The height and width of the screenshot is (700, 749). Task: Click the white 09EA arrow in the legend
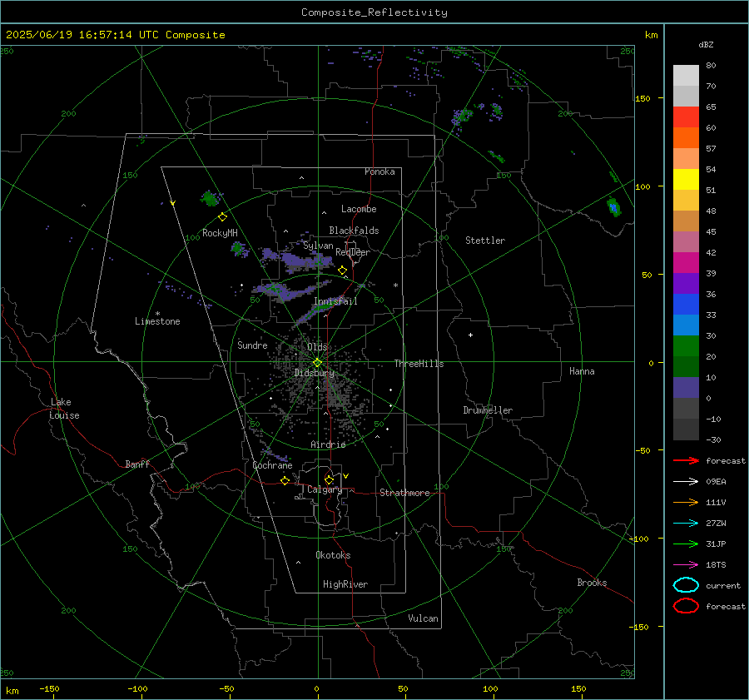(x=686, y=482)
